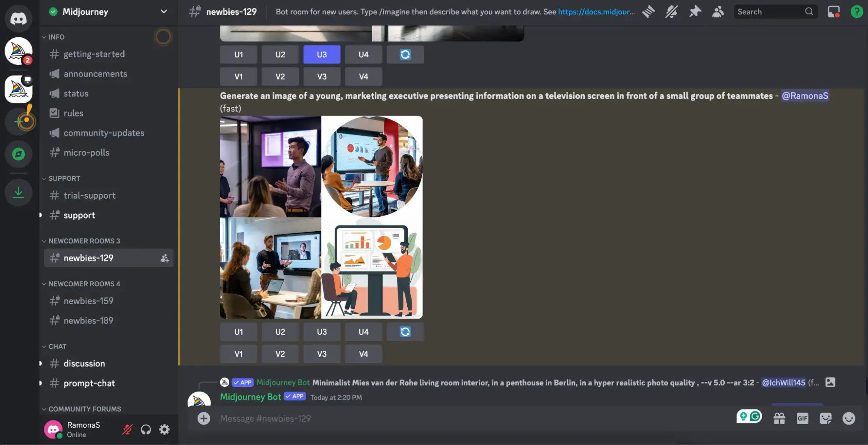Click U2 under the marketing executive images
Screen dimensions: 868x445
pyautogui.click(x=280, y=332)
